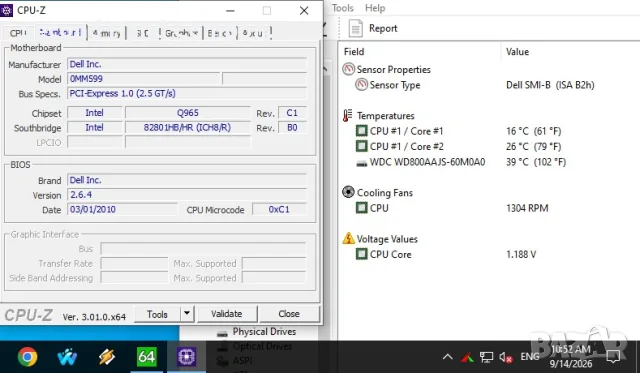Click the Report document icon
Viewport: 640px width, 373px height.
point(356,29)
